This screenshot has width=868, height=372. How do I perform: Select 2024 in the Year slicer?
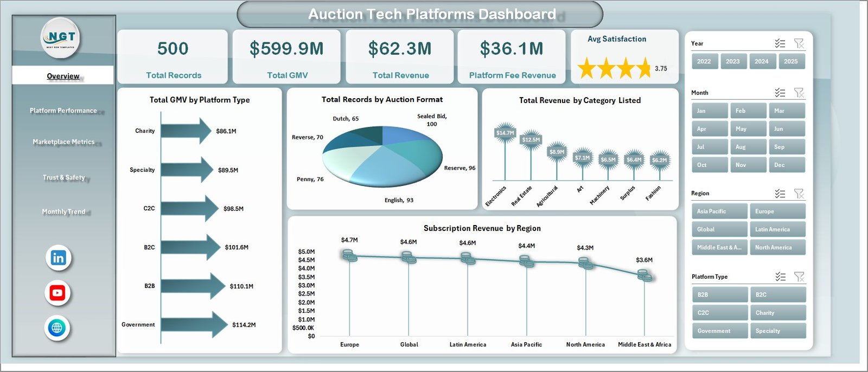[x=762, y=61]
